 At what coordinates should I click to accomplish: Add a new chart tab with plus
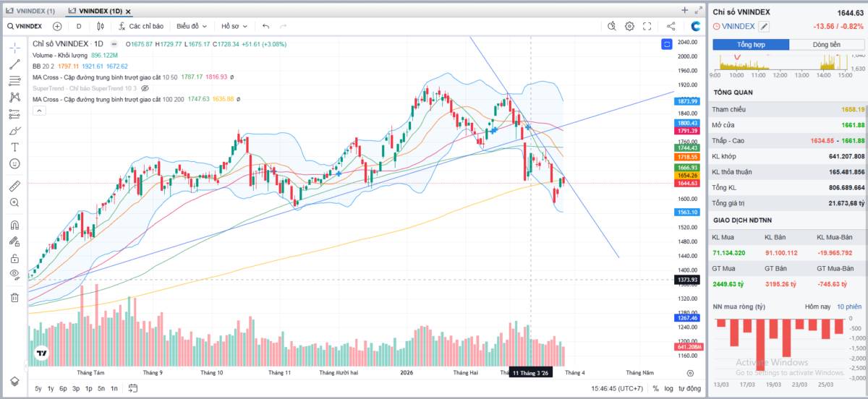click(684, 10)
